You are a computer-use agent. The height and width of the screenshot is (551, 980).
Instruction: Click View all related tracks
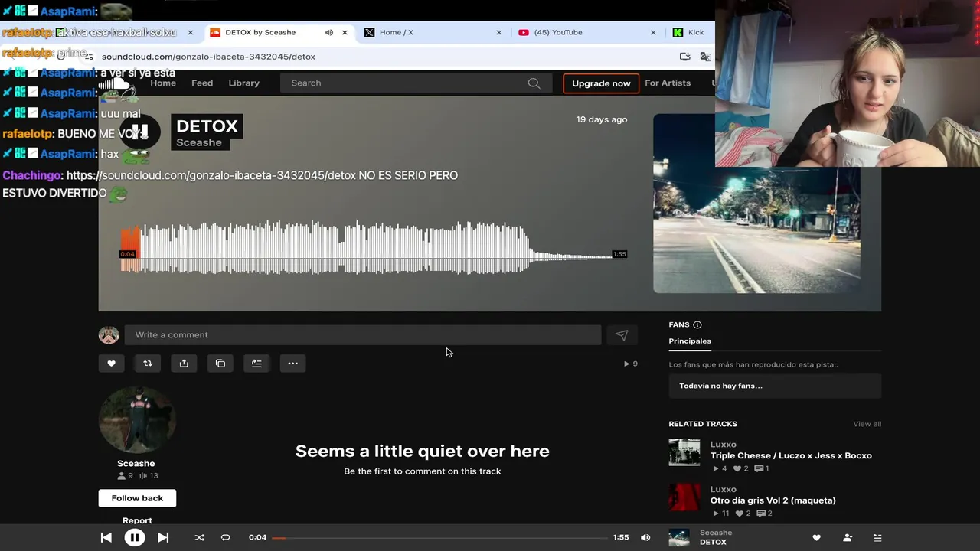point(867,424)
